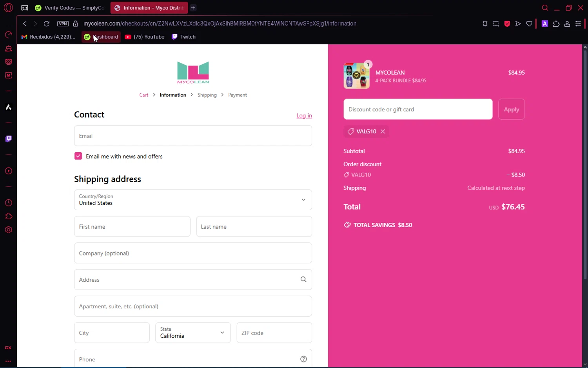This screenshot has height=368, width=588.
Task: Reload the page with refresh icon
Action: tap(46, 24)
